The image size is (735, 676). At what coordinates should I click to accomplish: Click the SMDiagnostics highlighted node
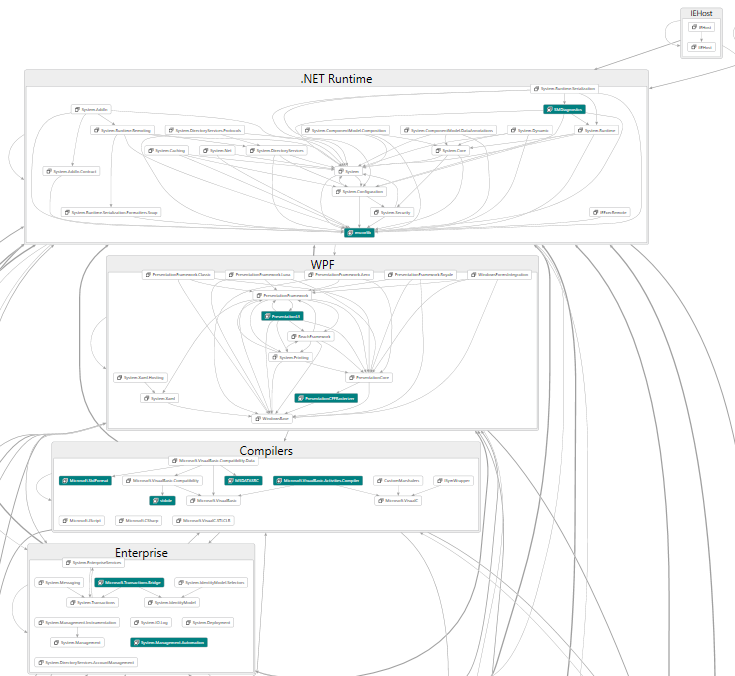pos(563,109)
